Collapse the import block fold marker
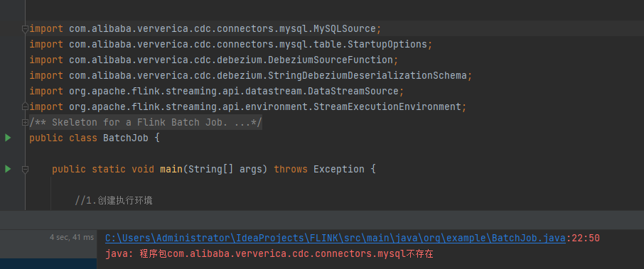The height and width of the screenshot is (269, 644). [25, 28]
